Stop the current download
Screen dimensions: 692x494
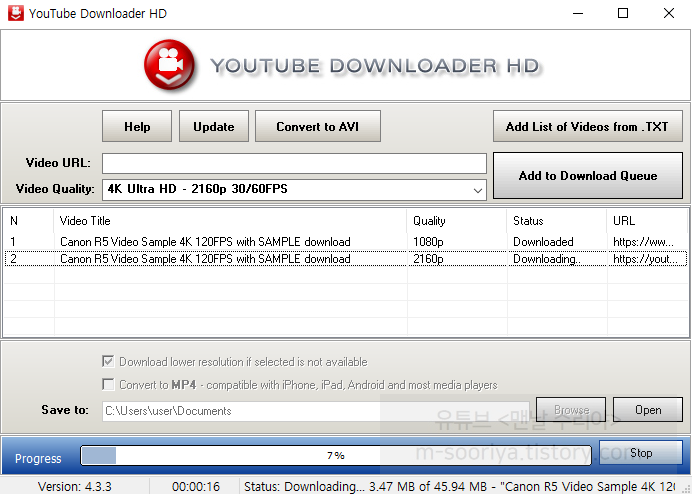pyautogui.click(x=641, y=453)
